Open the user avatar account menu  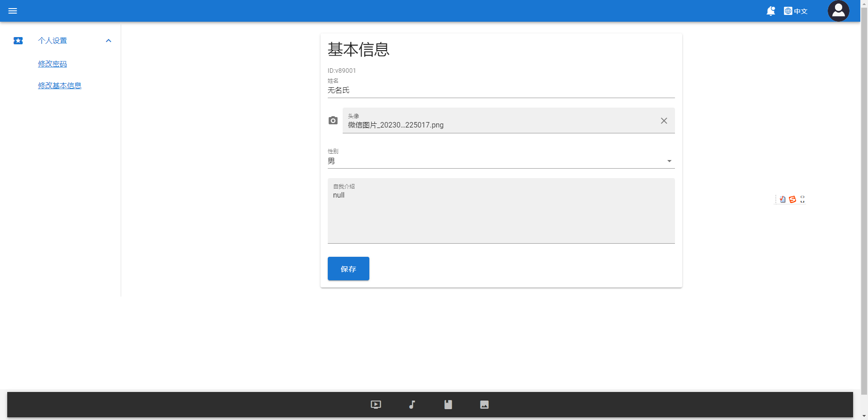tap(838, 11)
